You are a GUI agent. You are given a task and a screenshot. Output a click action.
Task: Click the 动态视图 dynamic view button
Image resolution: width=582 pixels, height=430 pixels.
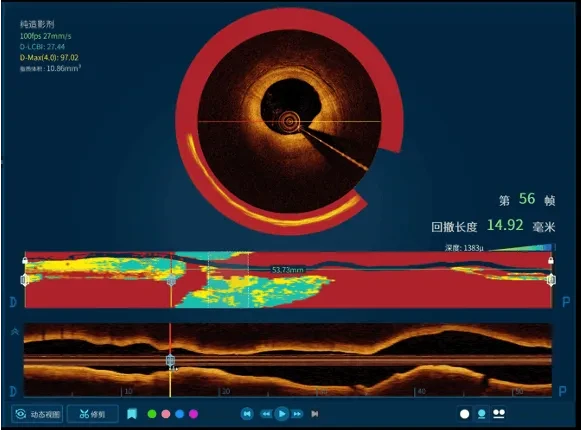[x=37, y=414]
